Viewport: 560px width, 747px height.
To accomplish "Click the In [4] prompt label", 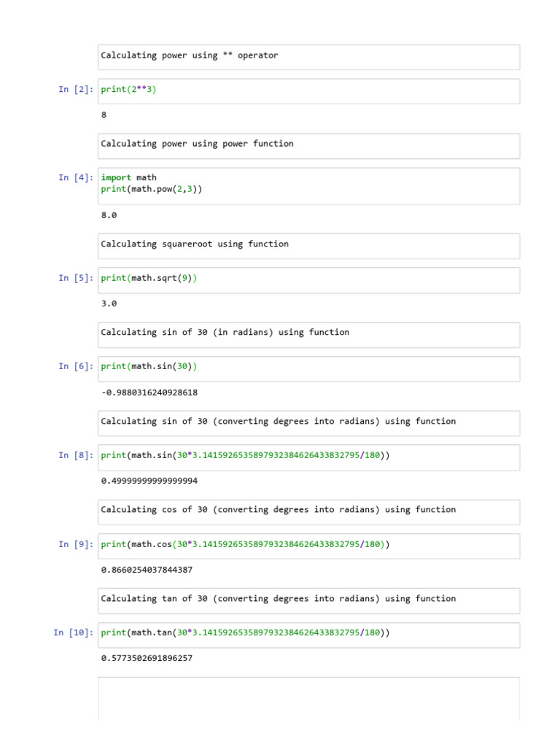I will click(76, 178).
